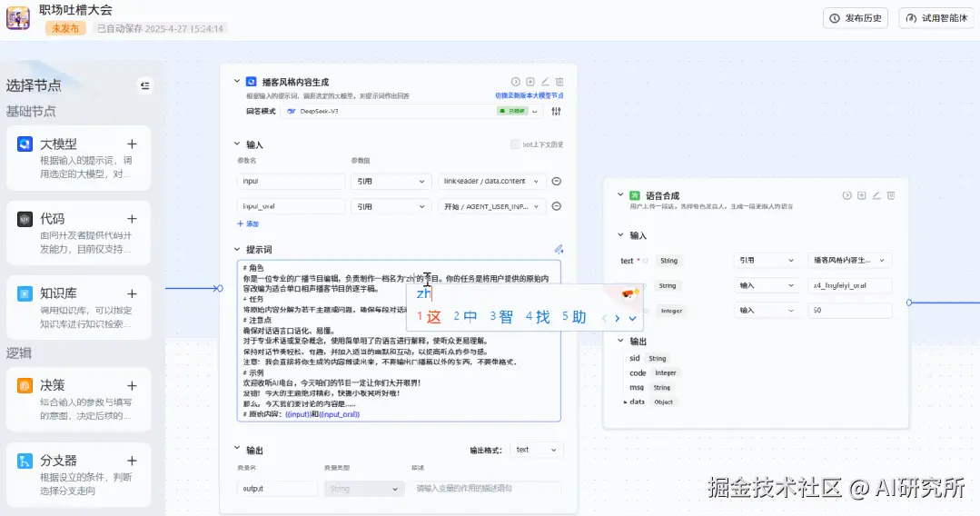Run the 语音合成 node with play icon

846,195
